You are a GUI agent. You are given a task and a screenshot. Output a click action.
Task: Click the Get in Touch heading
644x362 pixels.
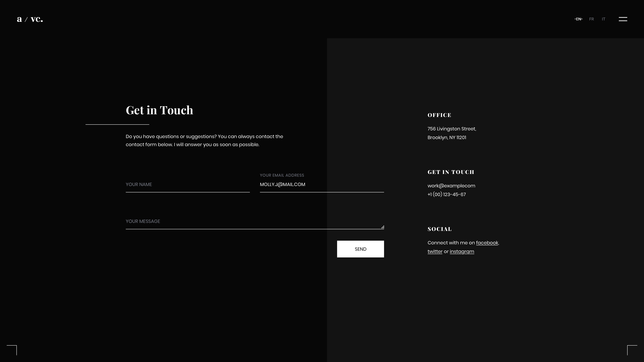point(159,110)
